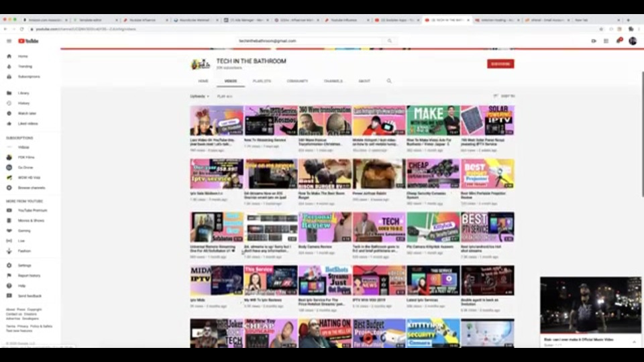Viewport: 644px width, 362px height.
Task: Click the red Subscribe button
Action: coord(500,64)
